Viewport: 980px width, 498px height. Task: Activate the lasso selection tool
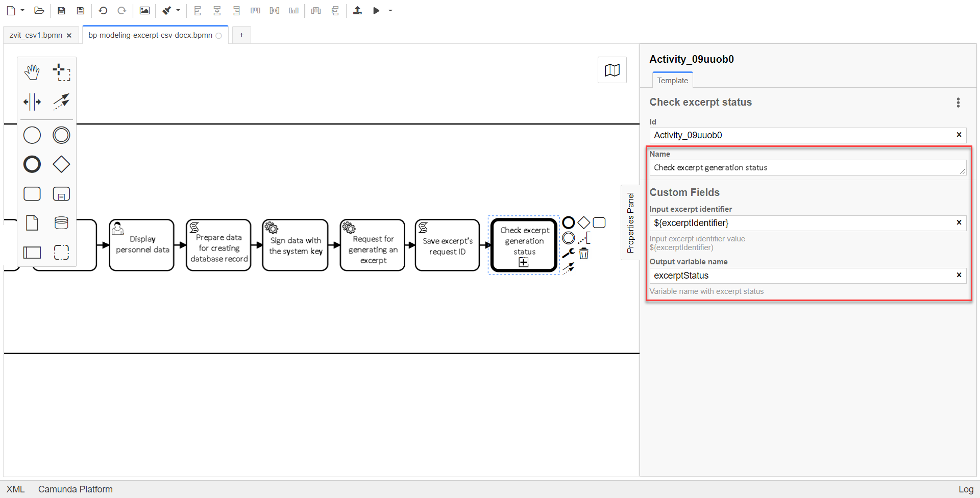coord(61,72)
